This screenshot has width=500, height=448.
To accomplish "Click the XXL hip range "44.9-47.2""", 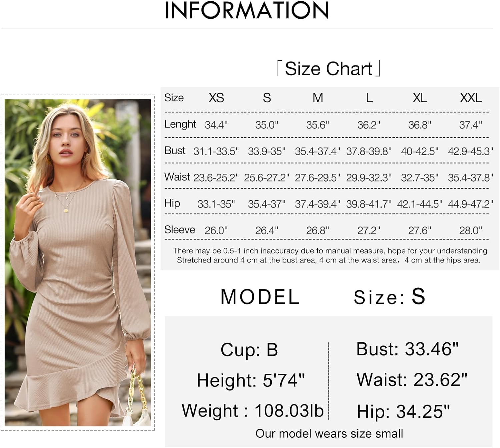I will click(x=471, y=204).
